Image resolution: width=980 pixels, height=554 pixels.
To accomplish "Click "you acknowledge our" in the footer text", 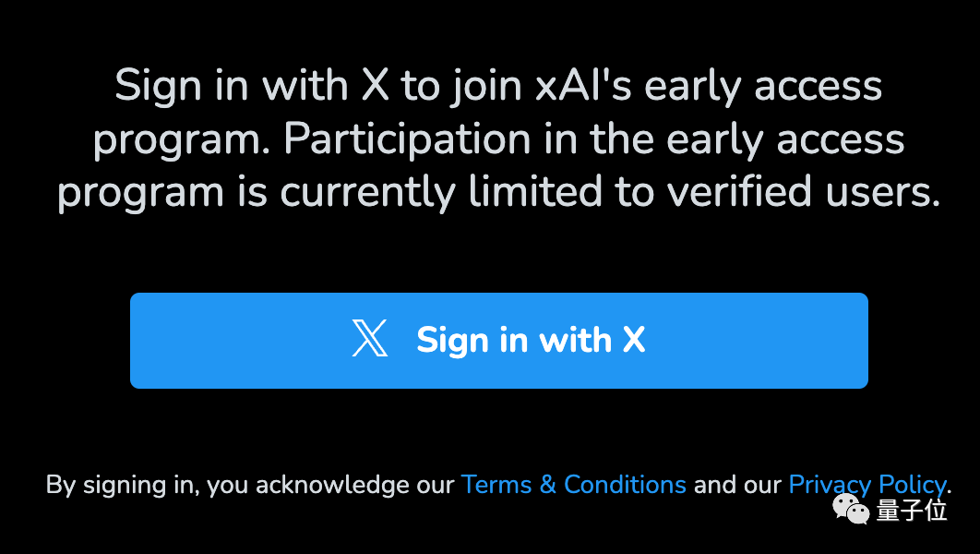I will tap(332, 486).
